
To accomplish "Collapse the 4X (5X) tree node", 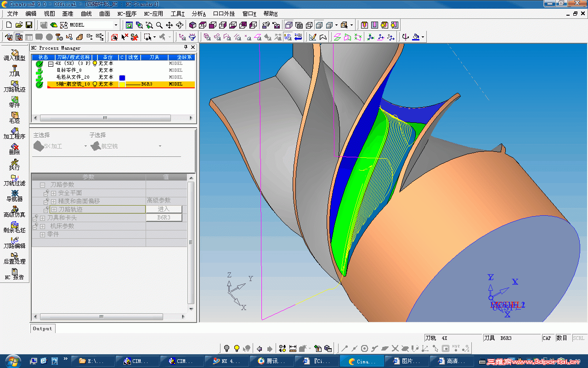I will point(51,63).
